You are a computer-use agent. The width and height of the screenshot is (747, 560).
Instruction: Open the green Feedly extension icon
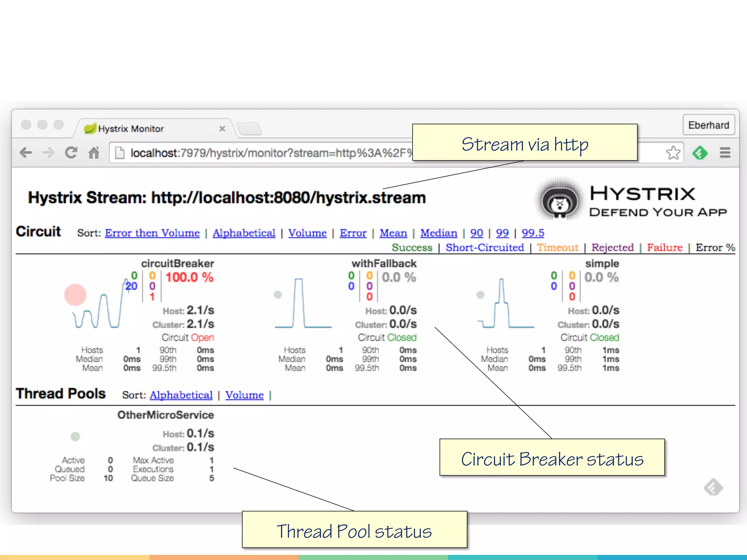(x=700, y=152)
